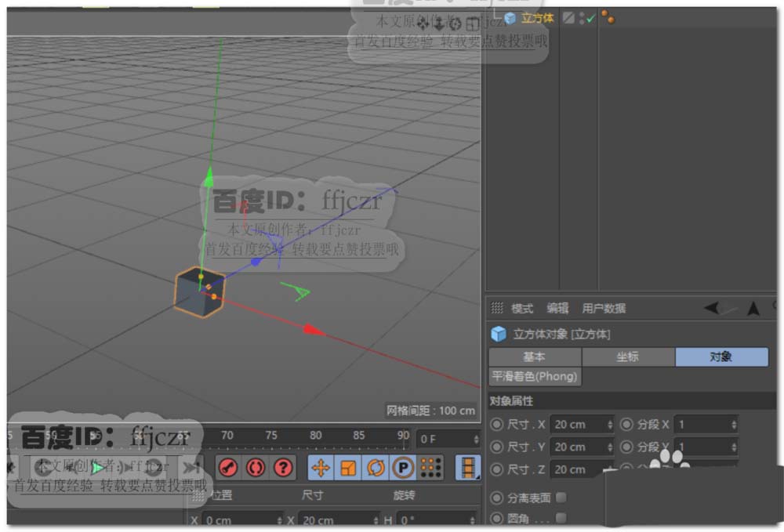Screen dimensions: 784x532
Task: Click the Attribute Manager grip dots icon
Action: (x=496, y=308)
